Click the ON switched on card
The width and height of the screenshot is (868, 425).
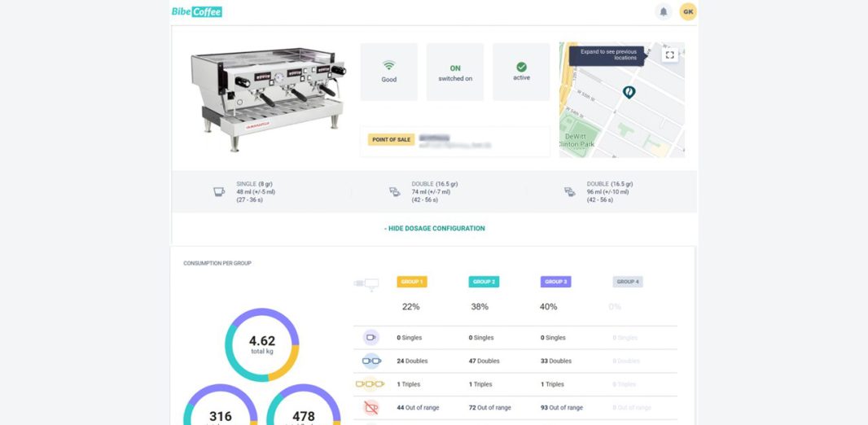455,72
